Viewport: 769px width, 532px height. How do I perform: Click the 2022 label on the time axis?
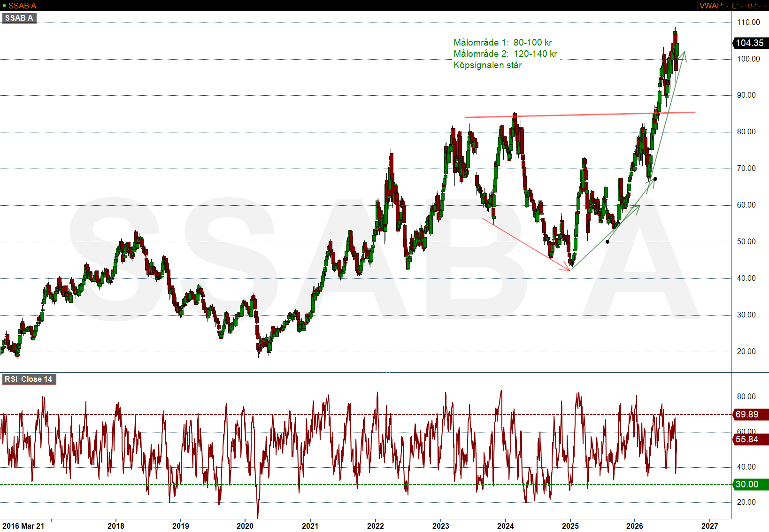[376, 526]
